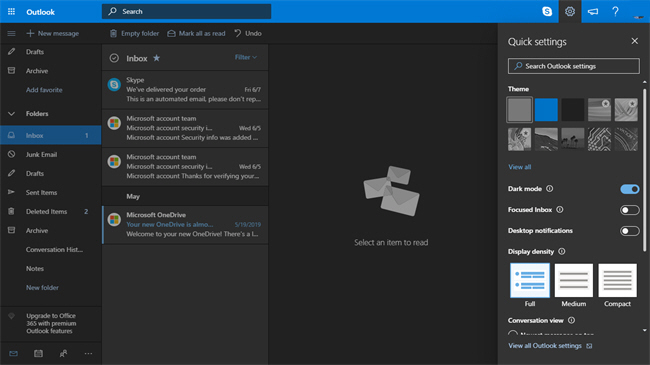Open the Drafts favorite at top of sidebar

pos(51,52)
